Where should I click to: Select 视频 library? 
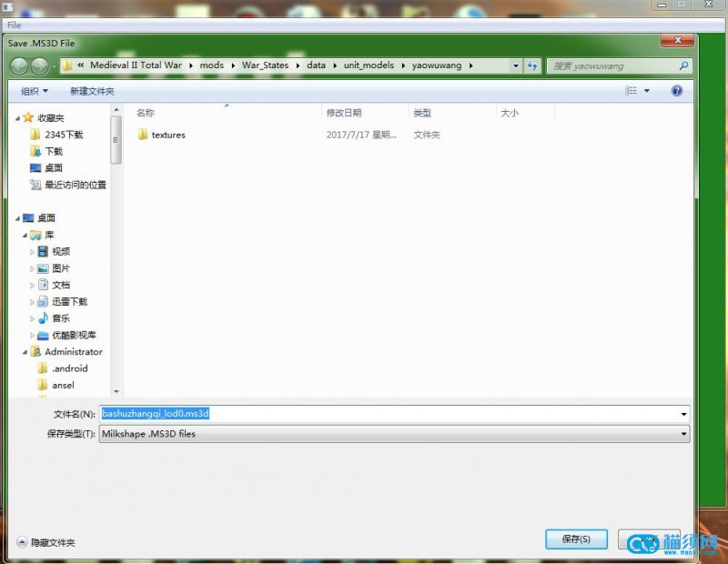54,252
